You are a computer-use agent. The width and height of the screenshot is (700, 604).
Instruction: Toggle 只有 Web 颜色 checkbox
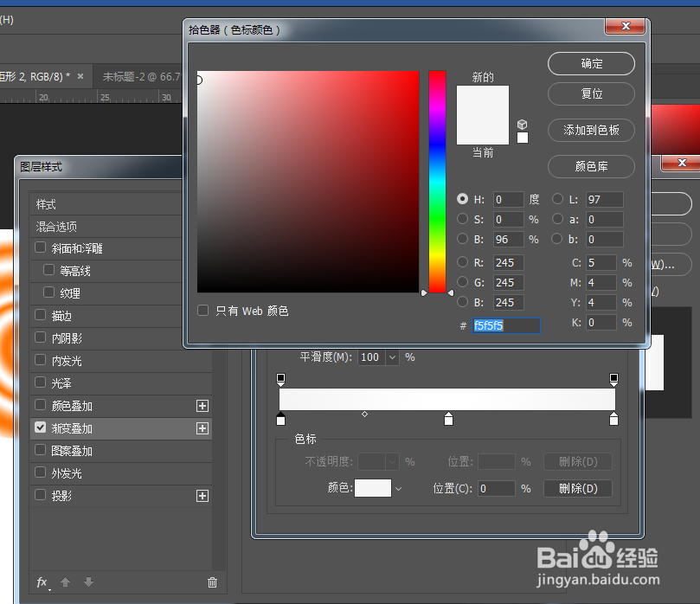click(202, 311)
